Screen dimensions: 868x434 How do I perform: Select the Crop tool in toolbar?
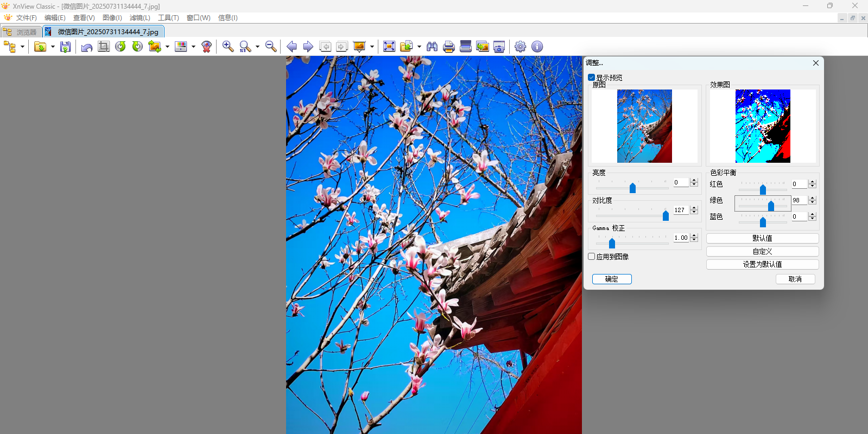point(104,47)
